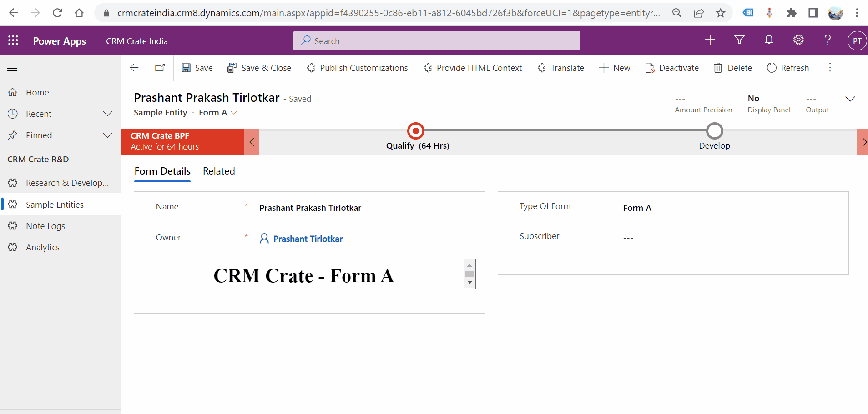Open more commands via the ellipsis

(x=831, y=68)
